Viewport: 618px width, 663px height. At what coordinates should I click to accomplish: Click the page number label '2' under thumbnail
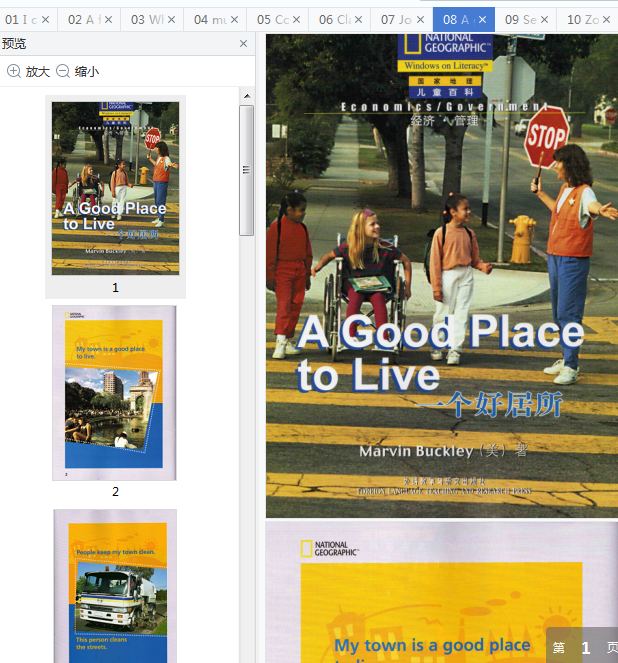[115, 492]
